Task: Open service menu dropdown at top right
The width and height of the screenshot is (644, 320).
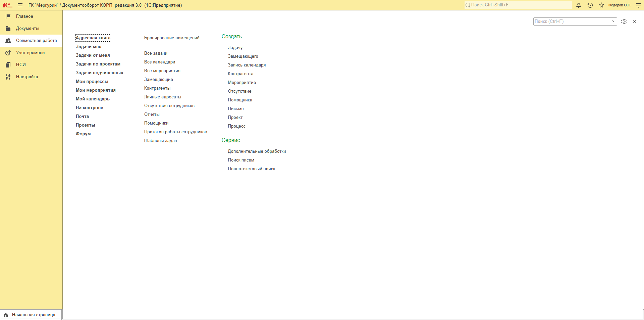Action: tap(638, 5)
